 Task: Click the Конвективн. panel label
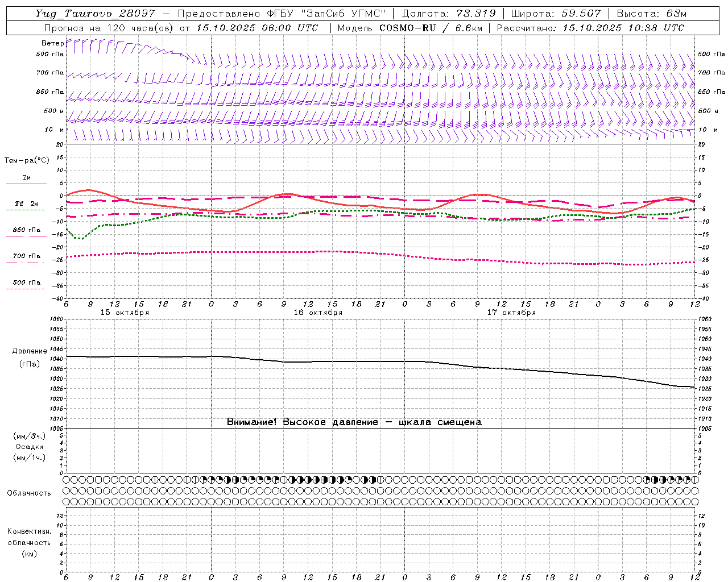pyautogui.click(x=29, y=531)
